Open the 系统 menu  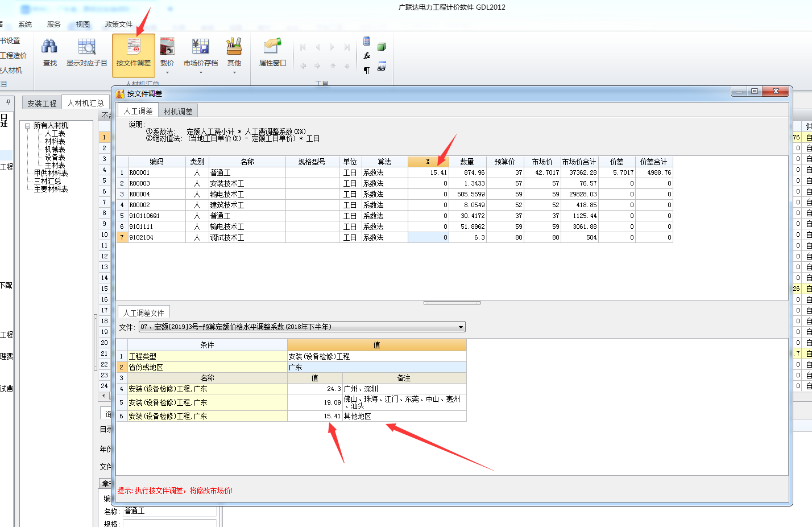25,24
